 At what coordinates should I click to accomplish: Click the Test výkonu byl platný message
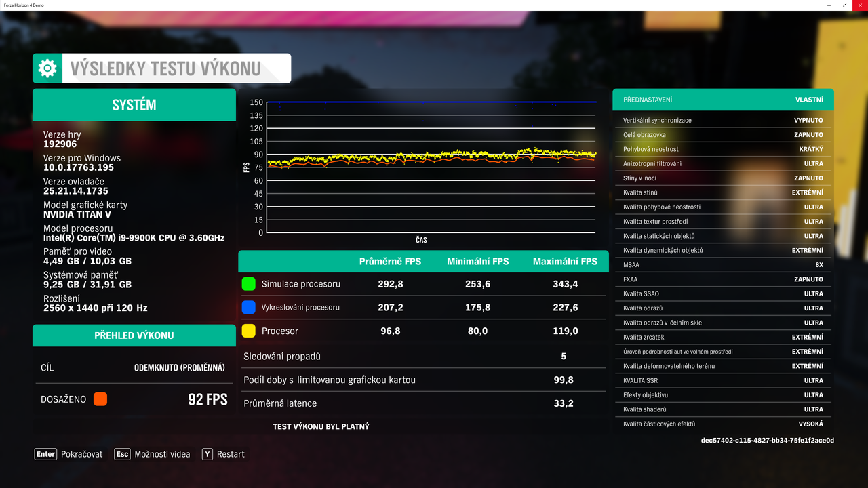coord(321,426)
